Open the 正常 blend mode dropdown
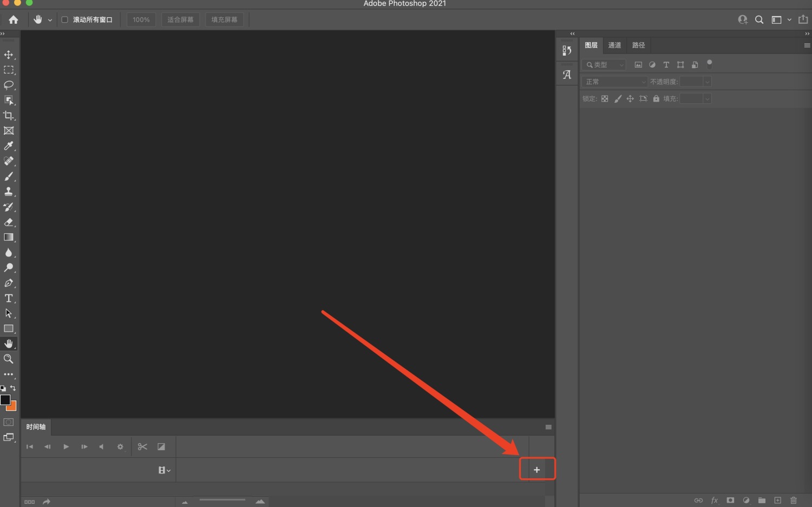 [615, 82]
